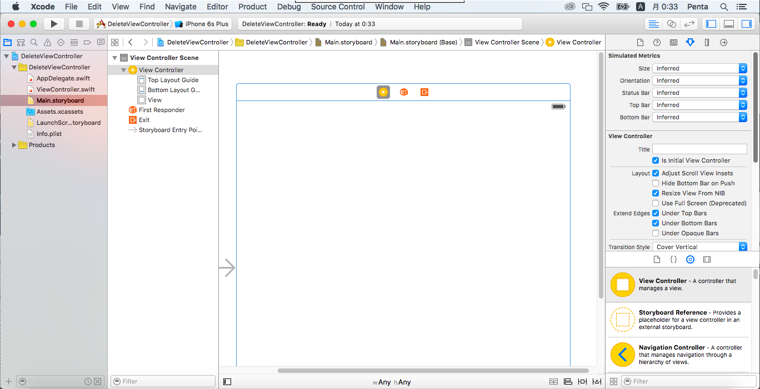Open the Pin constraints menu

pyautogui.click(x=583, y=382)
